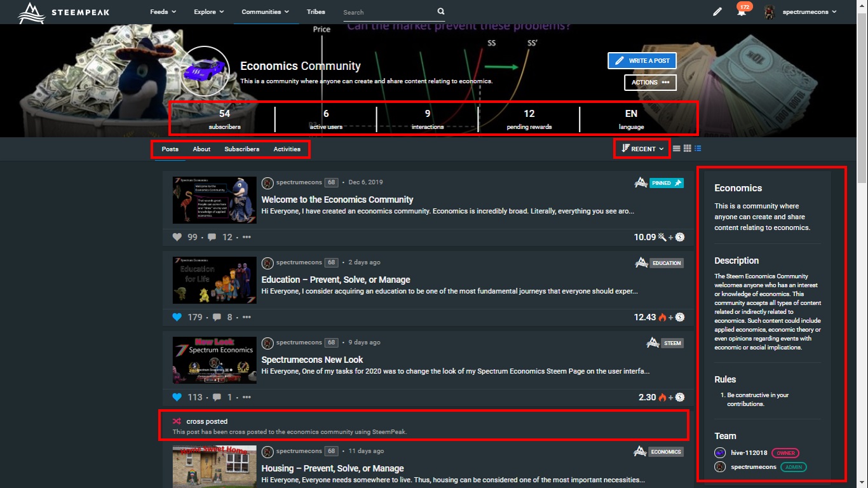Click hive-112018 team member name
This screenshot has height=488, width=868.
tap(749, 453)
